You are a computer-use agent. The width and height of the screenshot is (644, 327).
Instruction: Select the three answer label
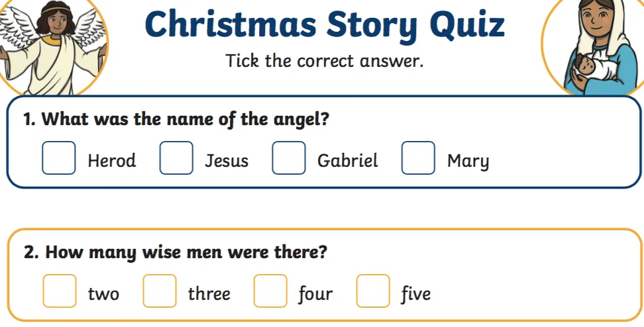coord(209,293)
